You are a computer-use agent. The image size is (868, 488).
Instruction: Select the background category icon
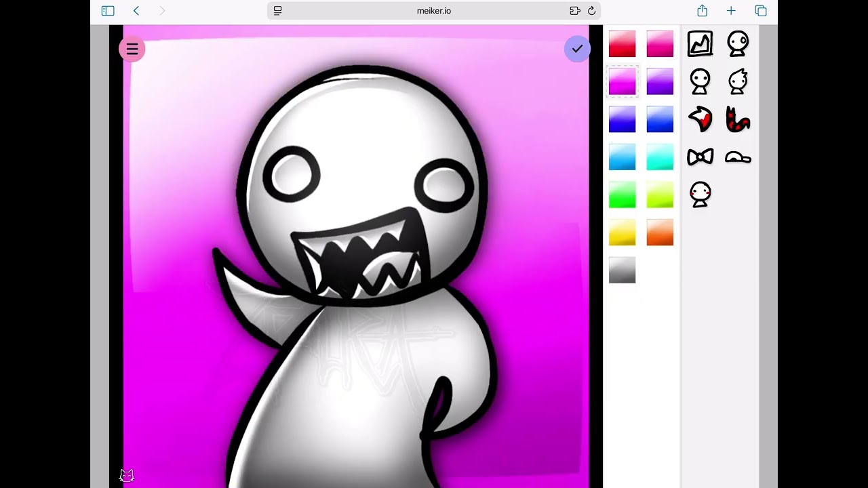tap(700, 44)
